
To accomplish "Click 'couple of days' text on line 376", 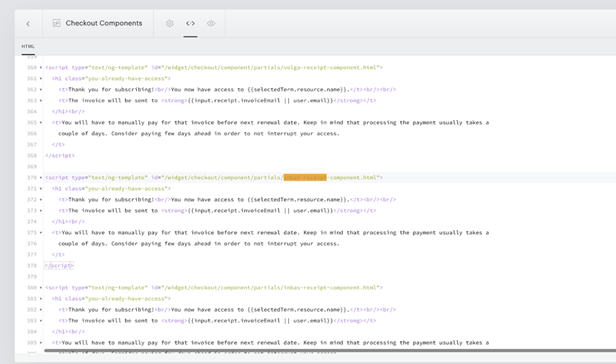I will [x=82, y=243].
